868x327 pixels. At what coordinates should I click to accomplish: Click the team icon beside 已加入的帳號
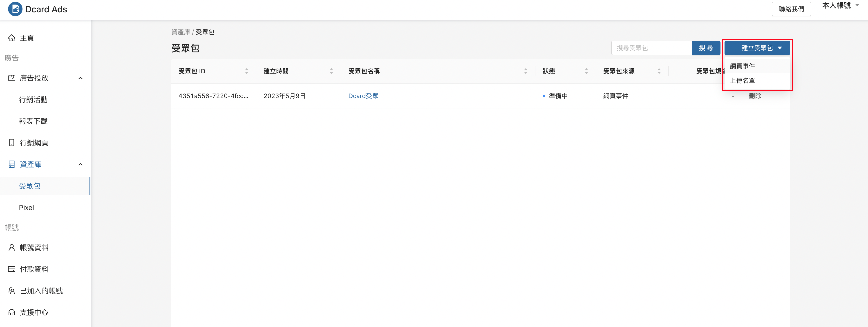click(12, 291)
